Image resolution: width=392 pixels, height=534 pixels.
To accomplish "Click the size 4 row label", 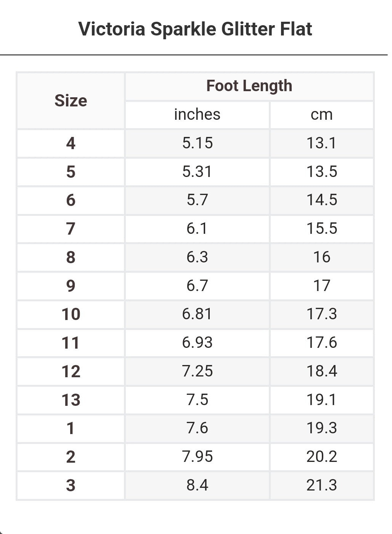I will click(x=71, y=143).
